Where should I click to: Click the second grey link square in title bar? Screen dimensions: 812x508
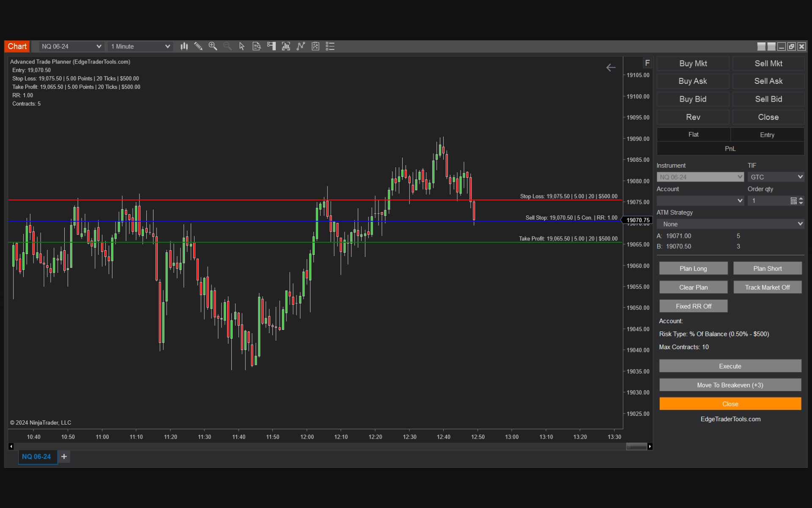tap(771, 47)
